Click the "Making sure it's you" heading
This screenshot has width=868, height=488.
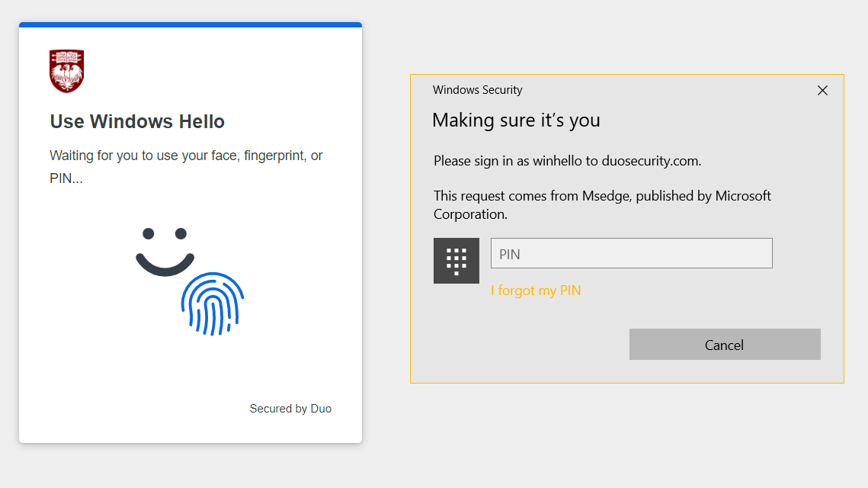pos(516,120)
